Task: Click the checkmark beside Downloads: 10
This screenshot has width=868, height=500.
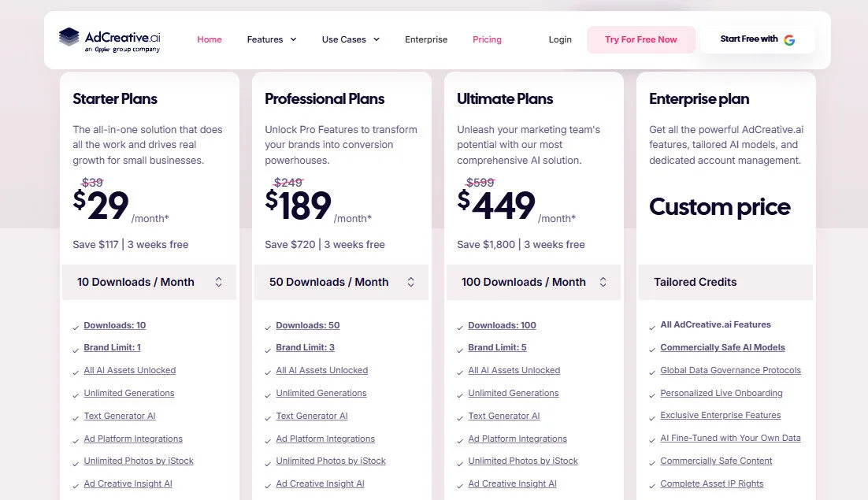Action: coord(74,325)
